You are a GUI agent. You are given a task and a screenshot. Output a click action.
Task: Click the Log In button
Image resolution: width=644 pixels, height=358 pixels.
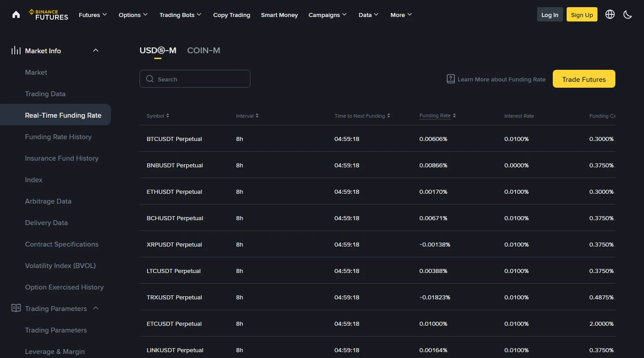(550, 14)
